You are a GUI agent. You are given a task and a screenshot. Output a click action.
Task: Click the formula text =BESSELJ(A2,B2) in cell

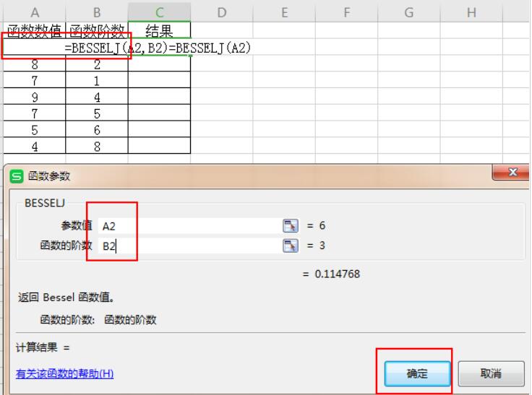pyautogui.click(x=116, y=48)
